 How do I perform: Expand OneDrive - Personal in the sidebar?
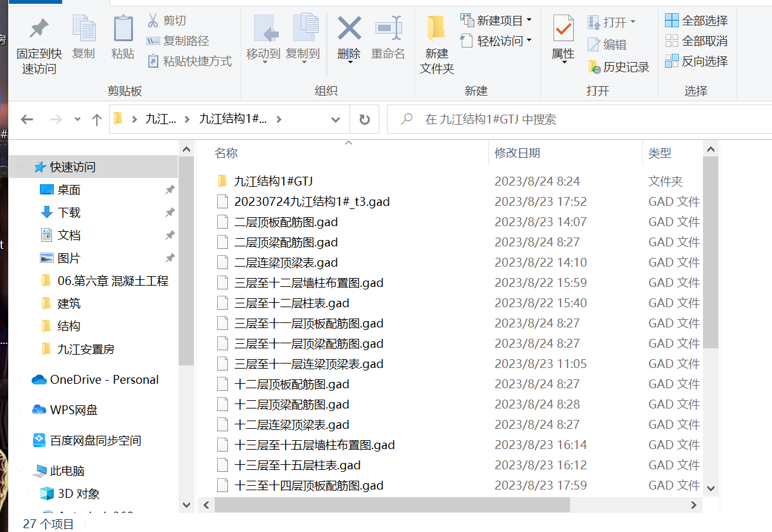coord(20,380)
